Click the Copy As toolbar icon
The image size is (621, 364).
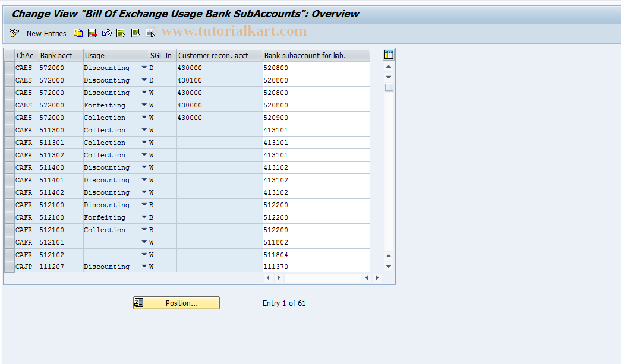coord(78,33)
